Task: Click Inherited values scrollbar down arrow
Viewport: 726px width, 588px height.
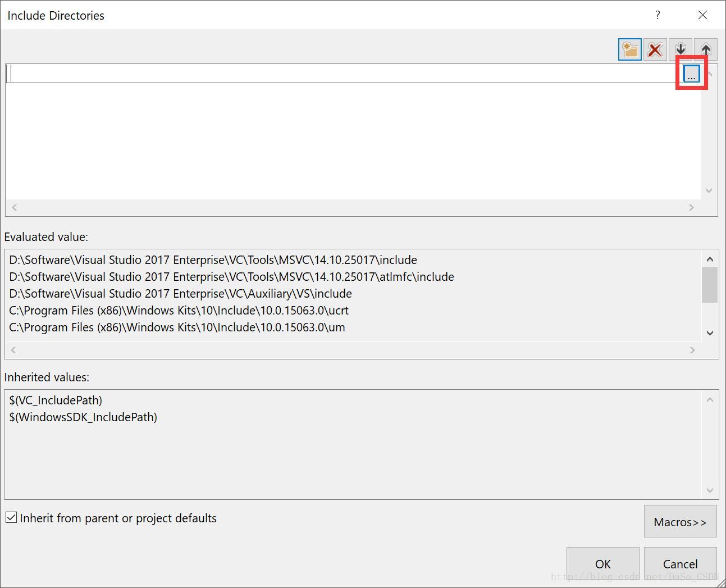Action: (710, 490)
